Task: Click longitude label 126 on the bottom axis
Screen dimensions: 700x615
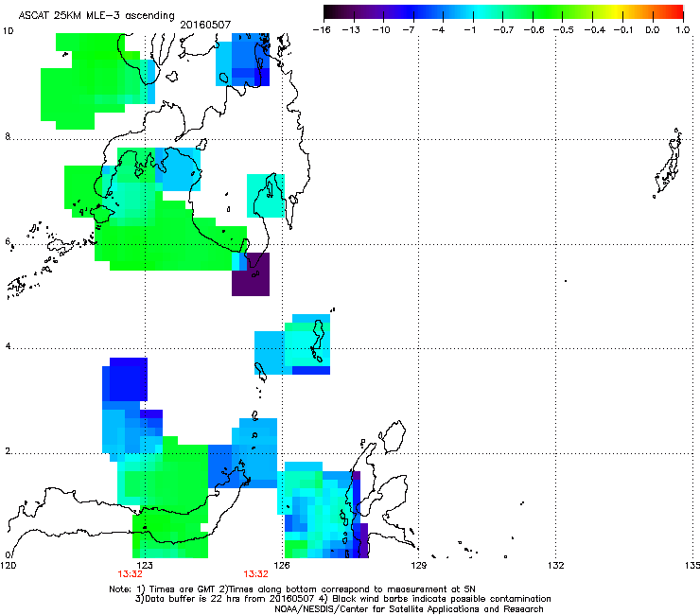Action: [282, 566]
